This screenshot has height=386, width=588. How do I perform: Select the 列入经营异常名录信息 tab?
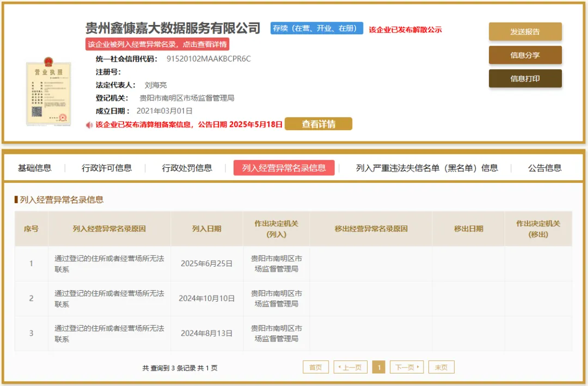coord(284,168)
